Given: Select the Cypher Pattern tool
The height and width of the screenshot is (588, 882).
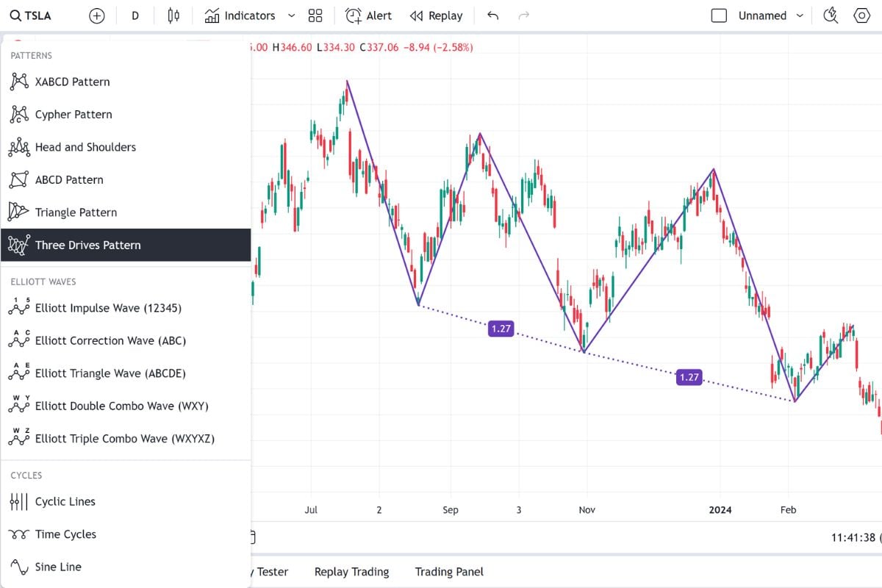Looking at the screenshot, I should tap(73, 114).
